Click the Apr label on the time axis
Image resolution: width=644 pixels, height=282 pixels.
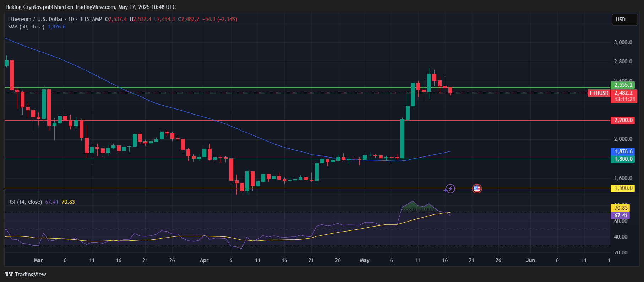204,260
